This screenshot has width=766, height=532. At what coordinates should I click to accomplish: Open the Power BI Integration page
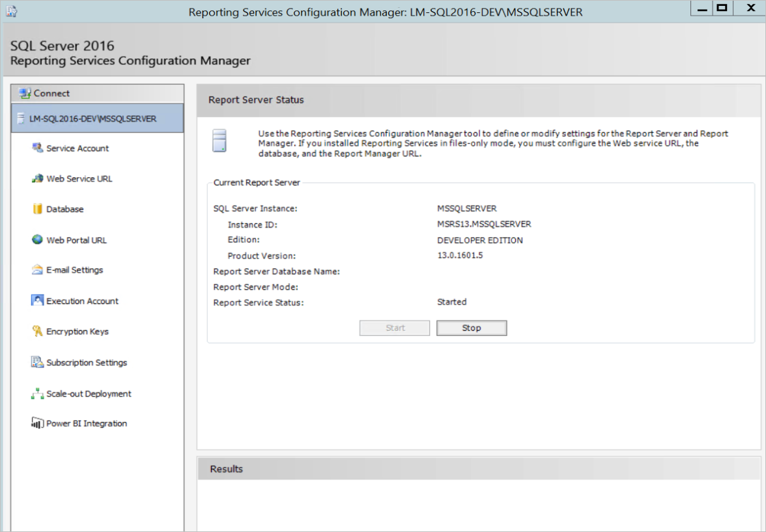[85, 423]
